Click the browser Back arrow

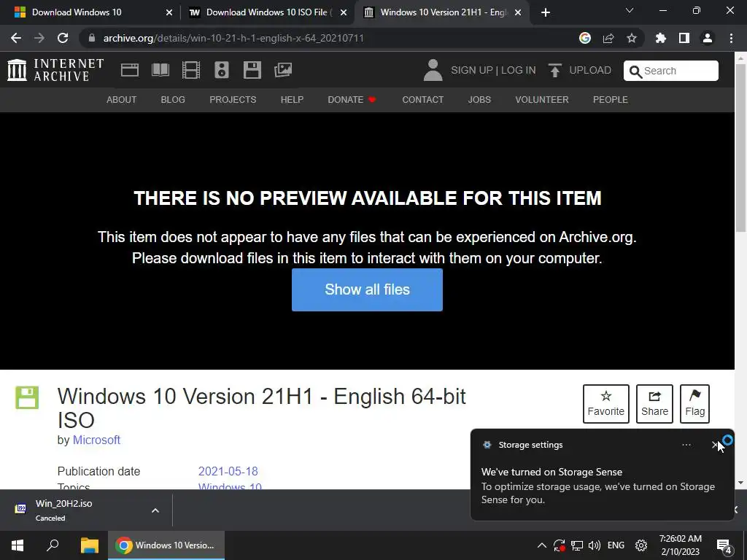coord(16,38)
